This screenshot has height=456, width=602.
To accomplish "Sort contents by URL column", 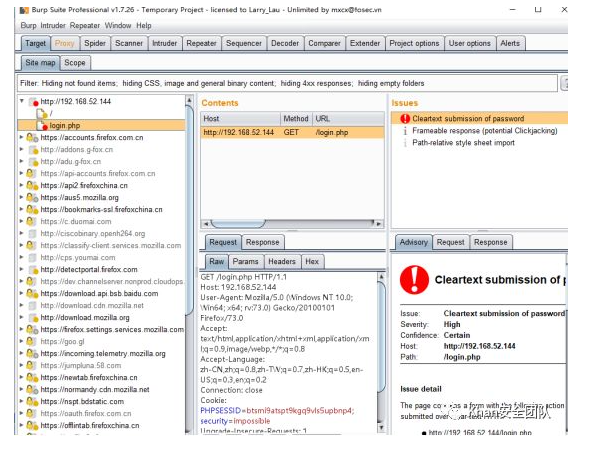I will (348, 119).
